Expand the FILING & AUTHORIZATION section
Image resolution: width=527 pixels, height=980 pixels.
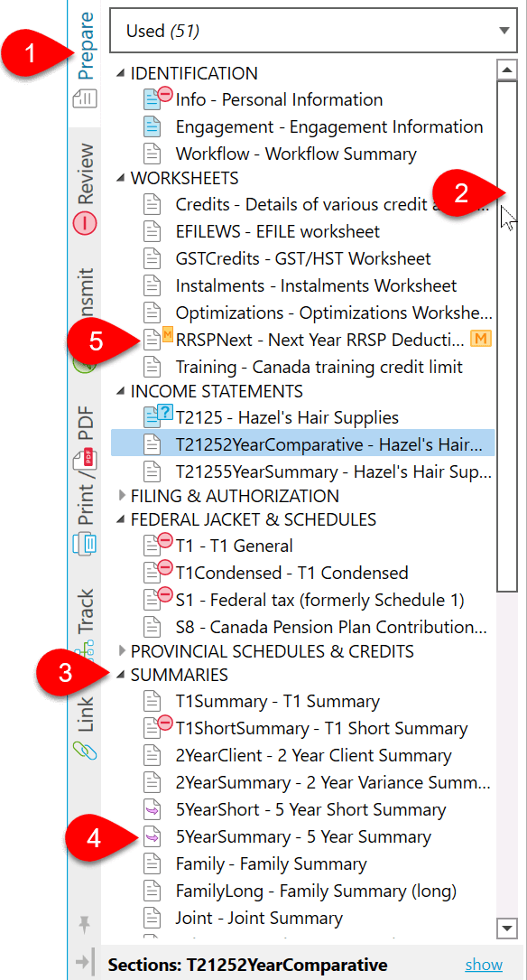121,496
